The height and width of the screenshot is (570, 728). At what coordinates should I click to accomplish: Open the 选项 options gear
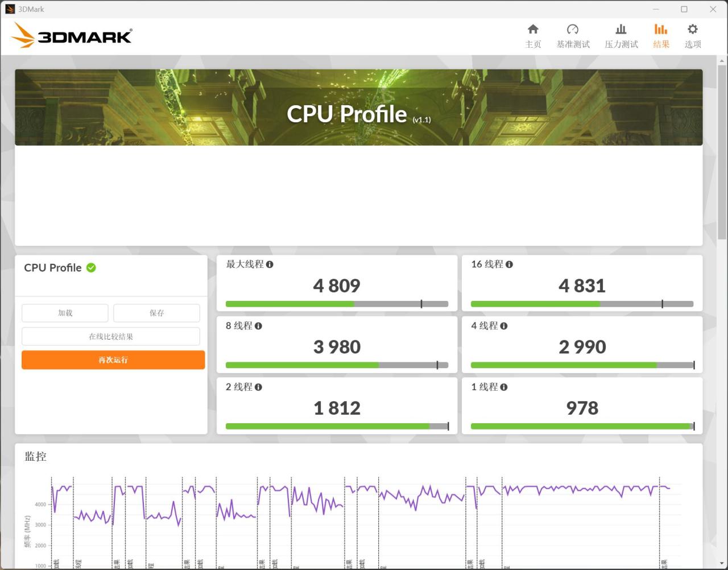coord(693,36)
